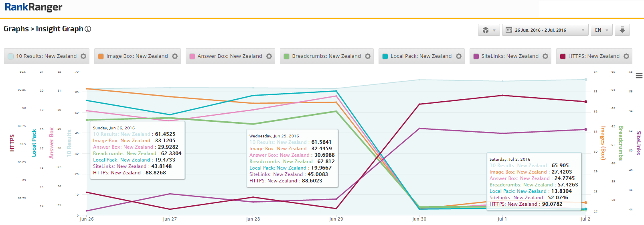This screenshot has height=225, width=644.
Task: Open Answer Box series settings gear
Action: point(269,56)
